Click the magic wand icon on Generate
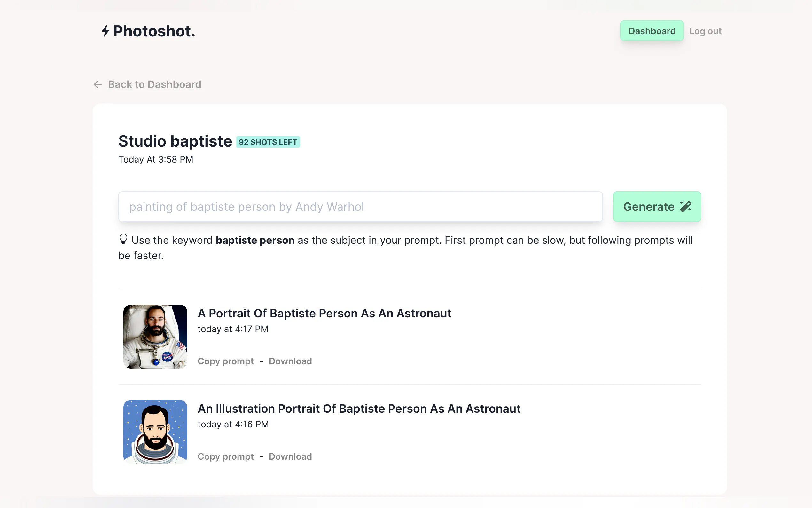 [x=685, y=206]
